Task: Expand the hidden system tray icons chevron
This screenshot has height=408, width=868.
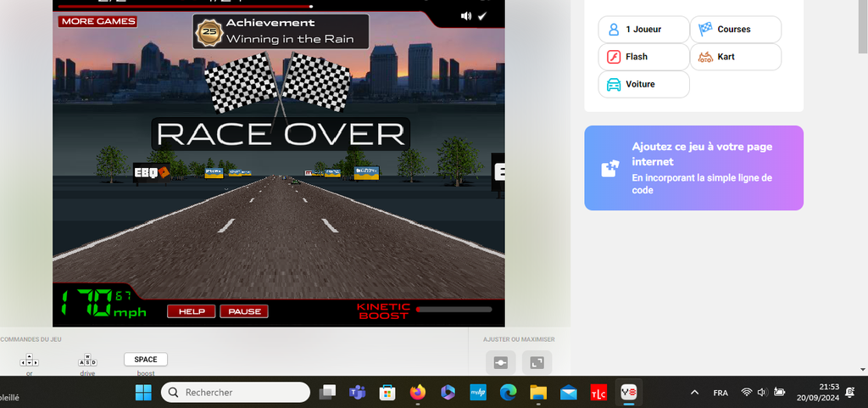Action: (694, 393)
